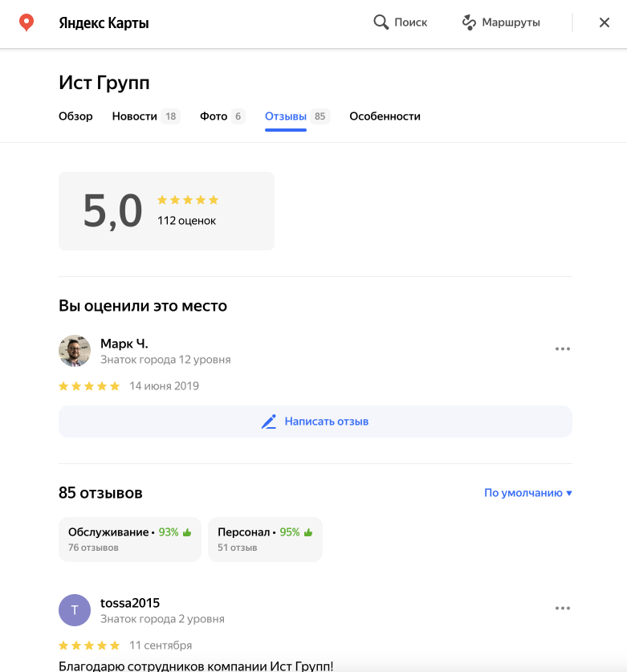This screenshot has height=672, width=627.
Task: Click the stars next to 5,0 rating
Action: coord(188,200)
